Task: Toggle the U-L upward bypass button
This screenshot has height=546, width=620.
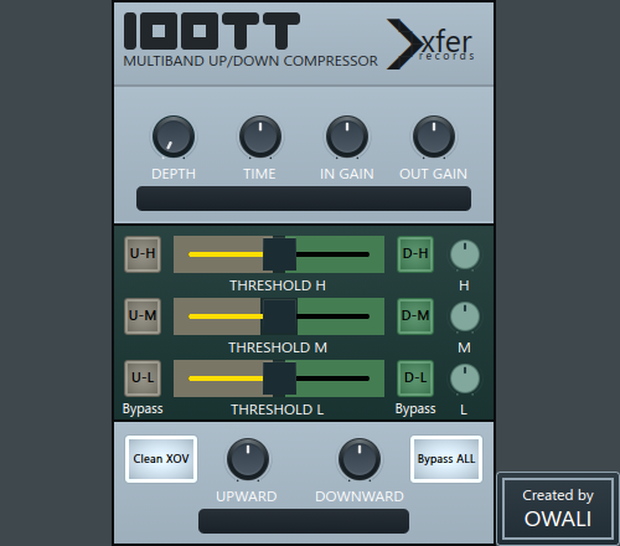Action: [x=142, y=378]
